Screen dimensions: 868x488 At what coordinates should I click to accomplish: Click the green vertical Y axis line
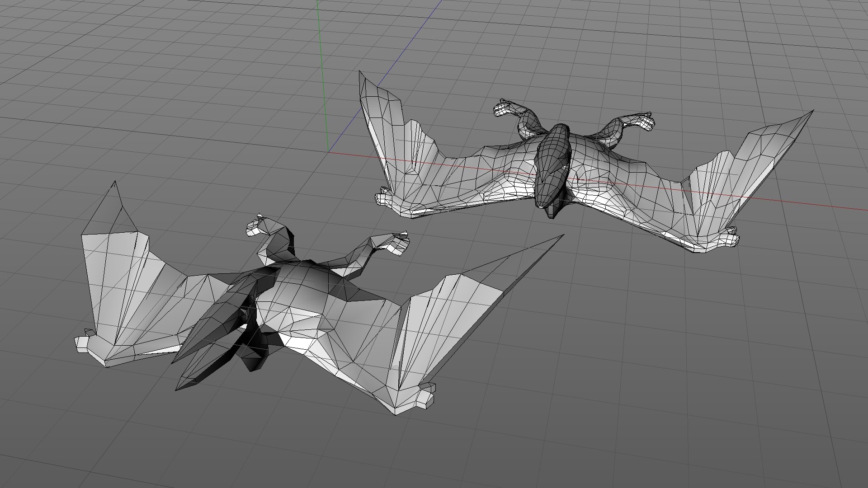(x=323, y=76)
